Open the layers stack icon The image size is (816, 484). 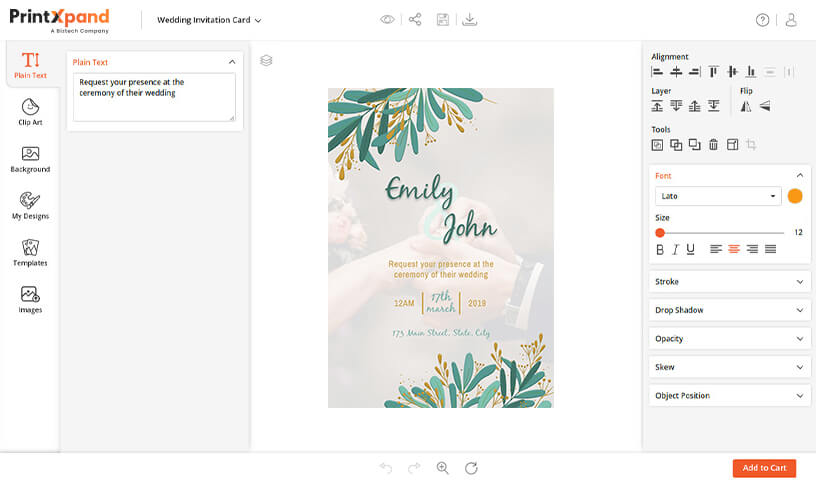(x=266, y=60)
